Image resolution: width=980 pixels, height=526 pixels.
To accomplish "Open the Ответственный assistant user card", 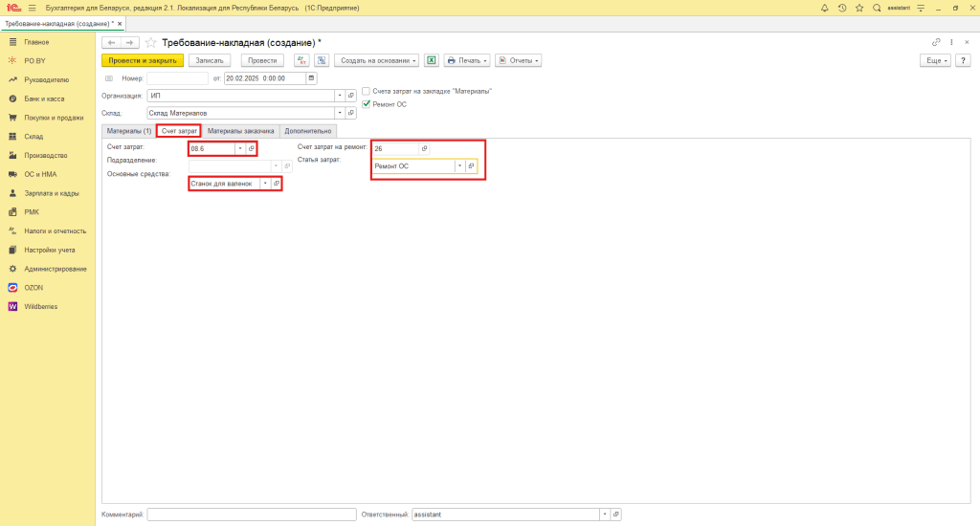I will [615, 515].
